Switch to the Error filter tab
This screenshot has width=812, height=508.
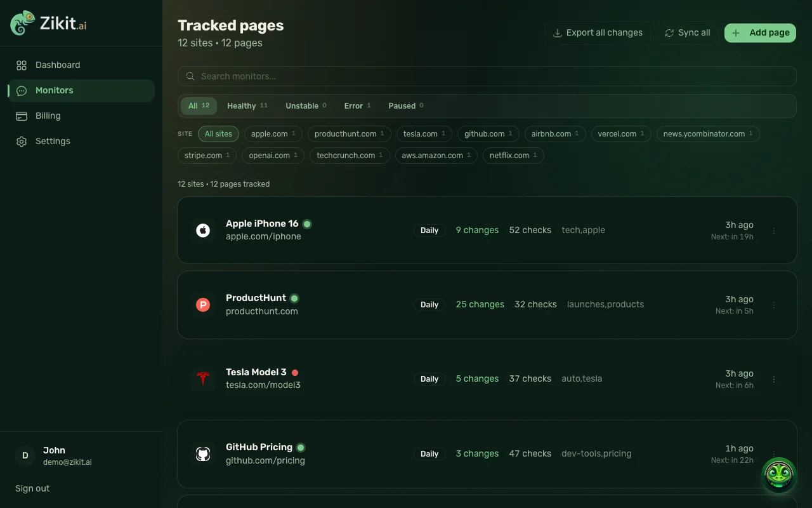click(357, 106)
